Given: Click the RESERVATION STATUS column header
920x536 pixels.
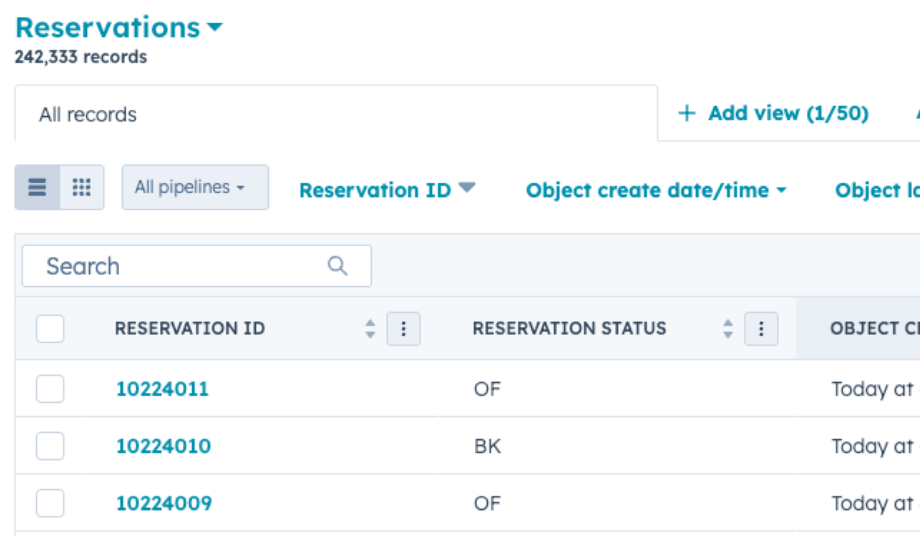Looking at the screenshot, I should (569, 328).
